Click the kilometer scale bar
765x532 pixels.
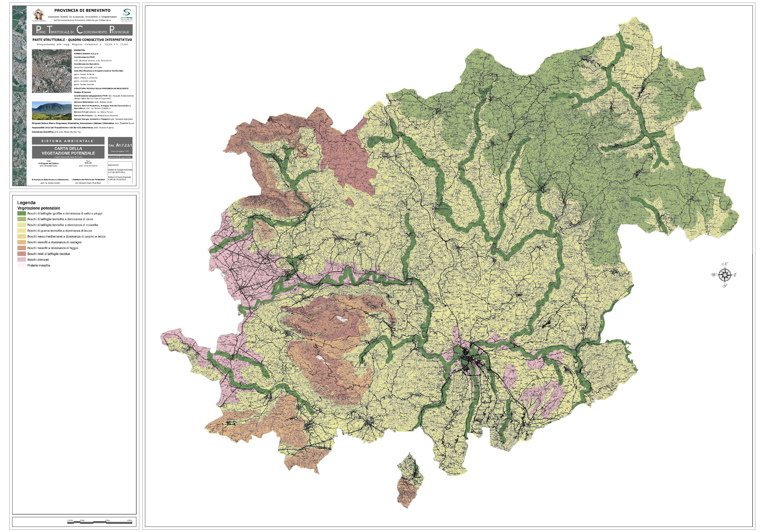100,523
